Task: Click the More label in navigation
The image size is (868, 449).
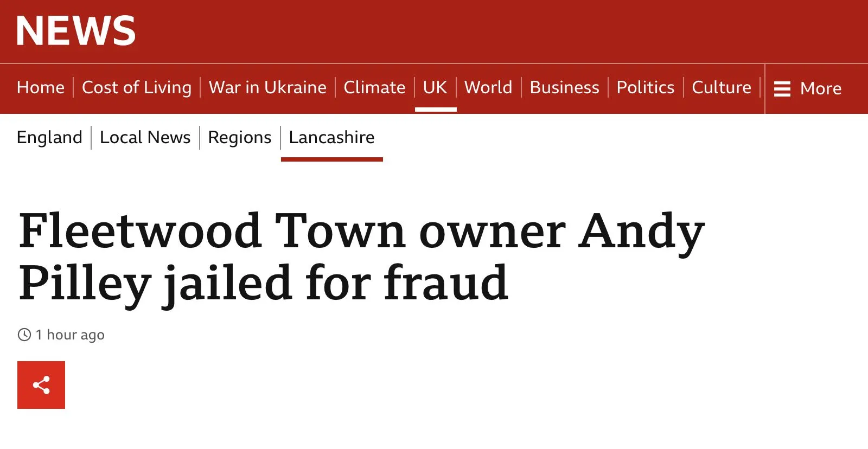Action: (x=821, y=88)
